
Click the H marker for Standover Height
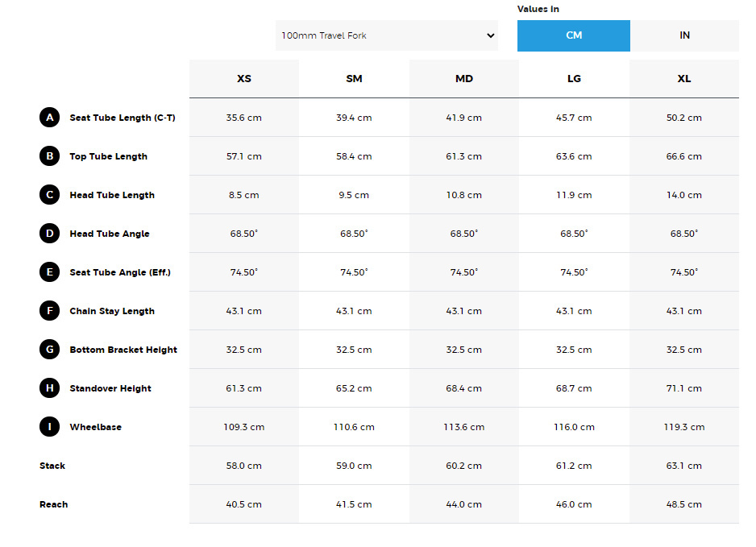[x=50, y=388]
